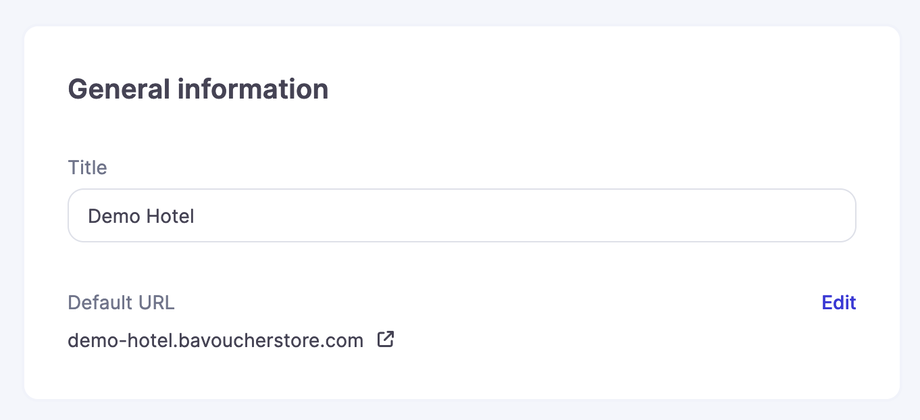Click the General information heading
Screen dimensions: 920x420
click(x=198, y=89)
